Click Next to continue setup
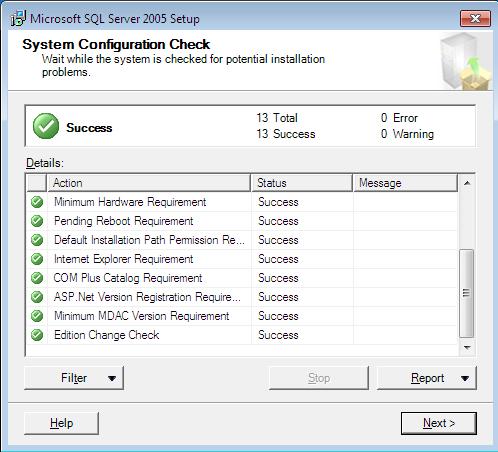 coord(439,423)
